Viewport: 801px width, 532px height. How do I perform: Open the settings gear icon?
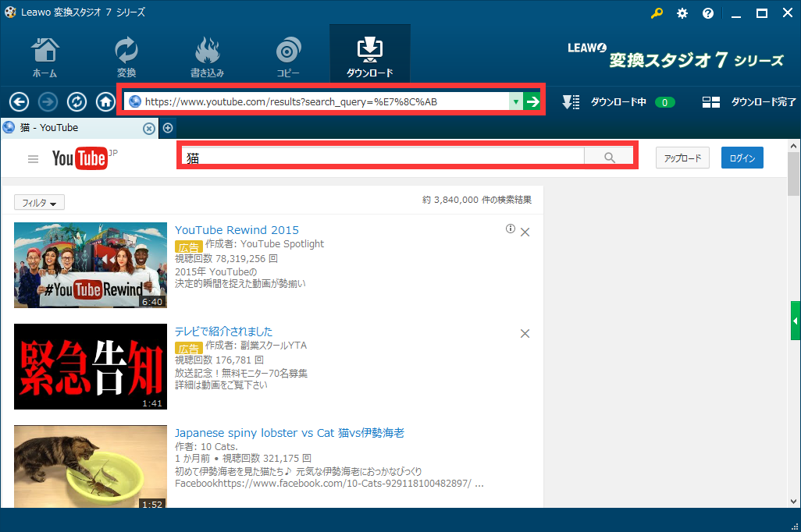(682, 12)
